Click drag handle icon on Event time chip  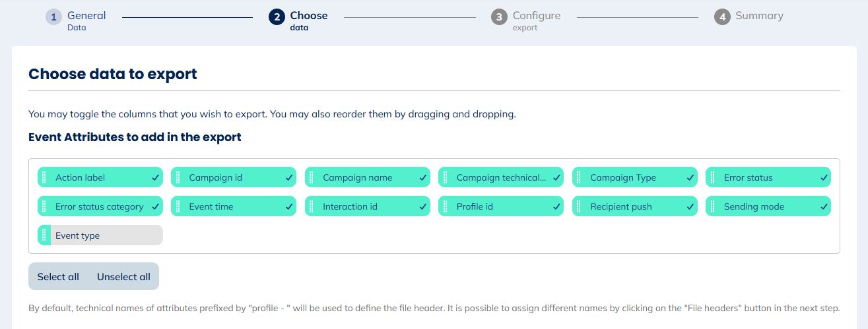pyautogui.click(x=178, y=206)
